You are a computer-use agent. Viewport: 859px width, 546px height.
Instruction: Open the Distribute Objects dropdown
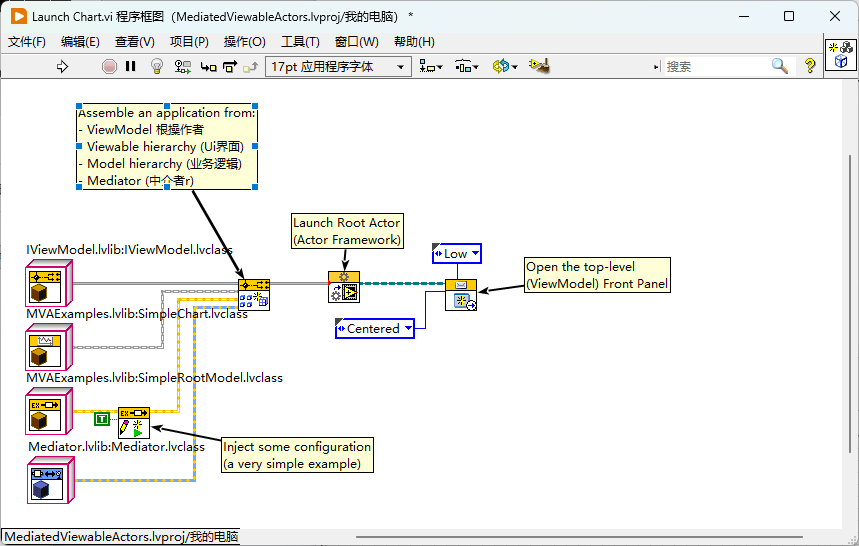point(467,67)
